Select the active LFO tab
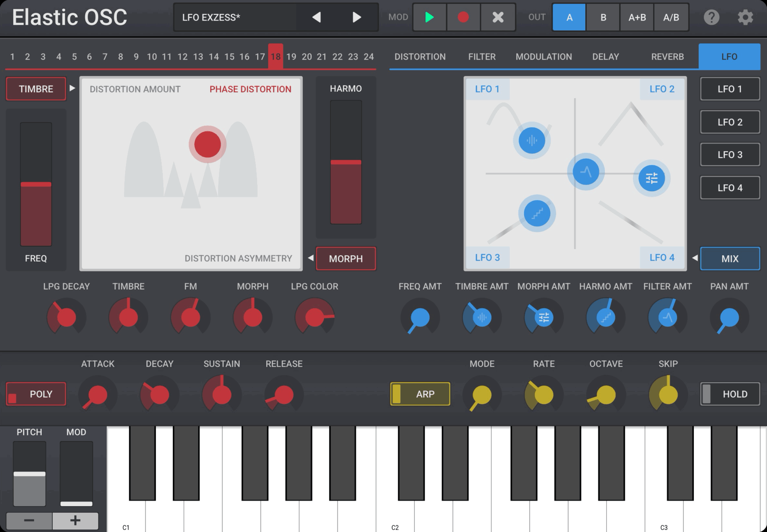Screen dimensions: 767x532 point(730,57)
